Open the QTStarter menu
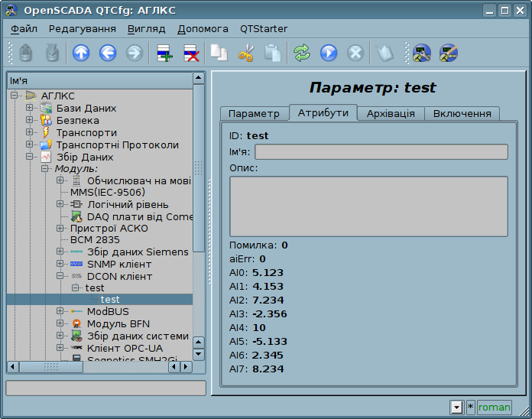Image resolution: width=532 pixels, height=419 pixels. point(264,28)
